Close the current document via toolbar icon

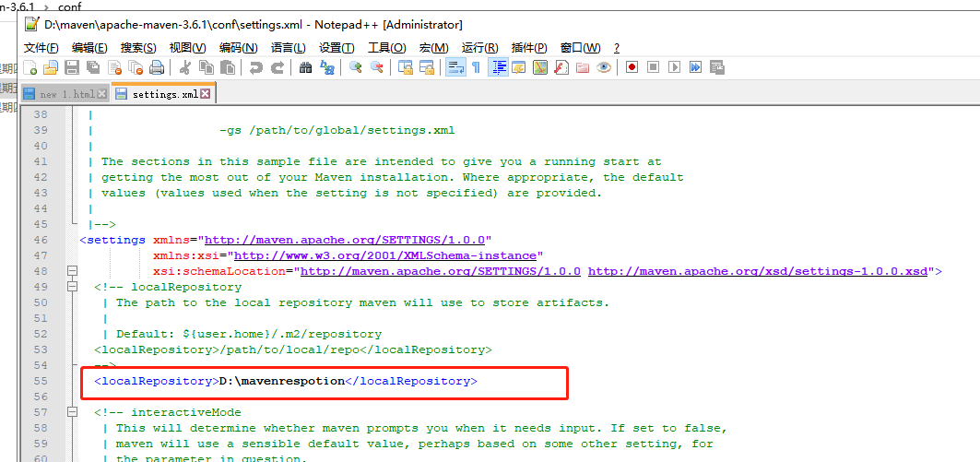point(114,67)
